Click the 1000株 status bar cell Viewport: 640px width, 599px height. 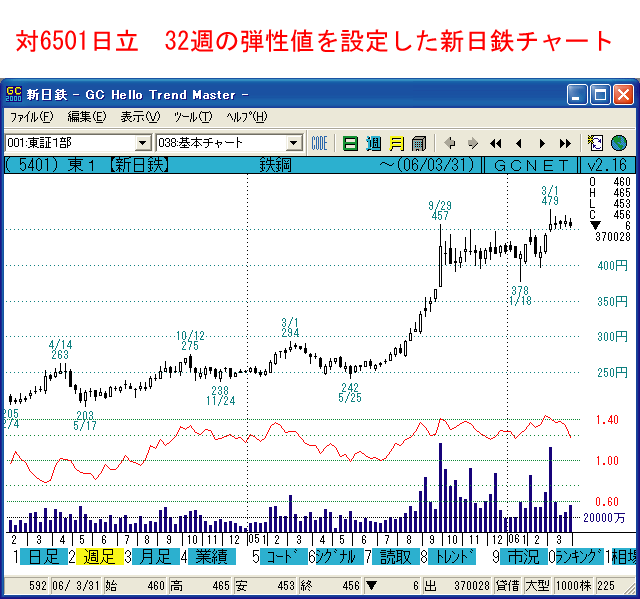point(573,586)
